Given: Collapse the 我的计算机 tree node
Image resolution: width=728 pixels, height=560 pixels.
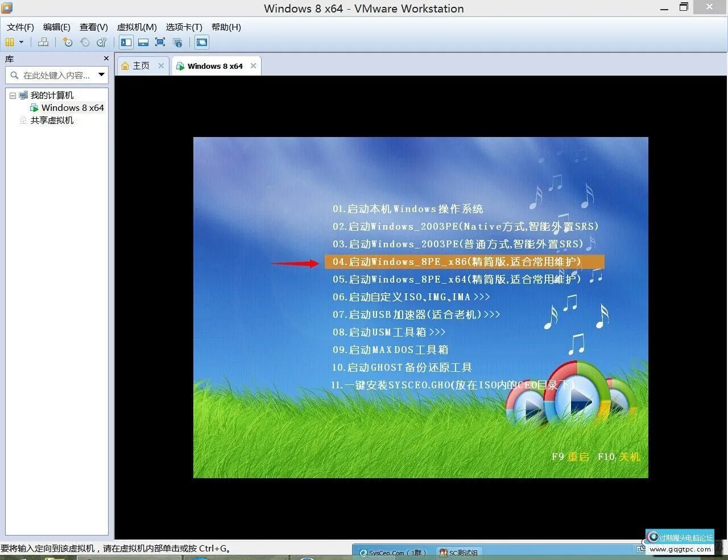Looking at the screenshot, I should (13, 96).
